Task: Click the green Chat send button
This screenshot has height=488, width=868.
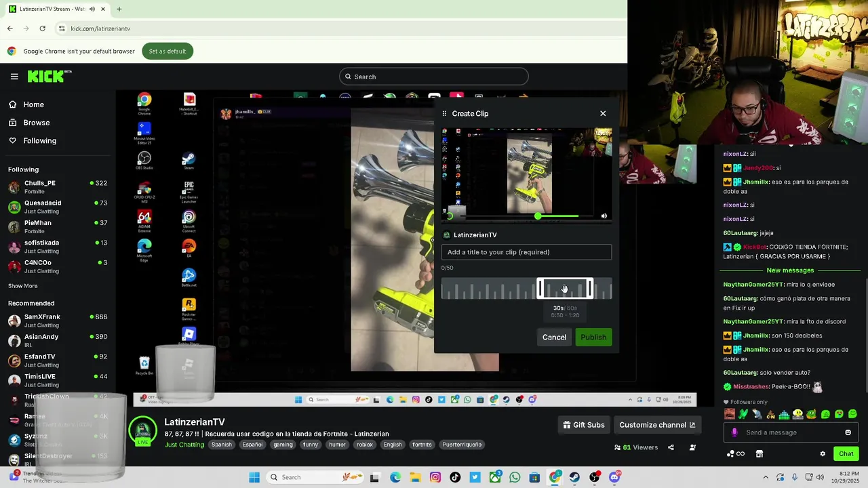Action: click(846, 454)
